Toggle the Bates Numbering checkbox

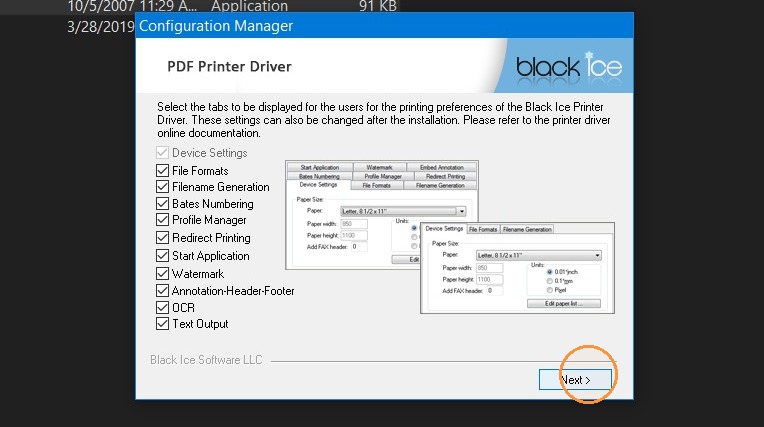[x=162, y=204]
